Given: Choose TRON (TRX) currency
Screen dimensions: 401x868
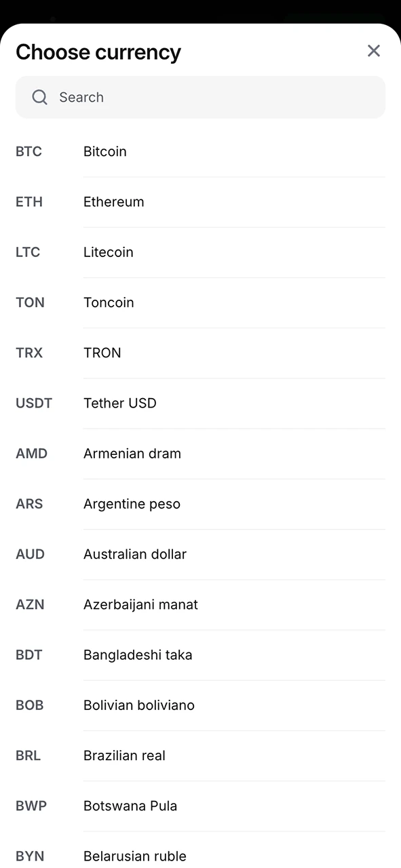Looking at the screenshot, I should 200,353.
